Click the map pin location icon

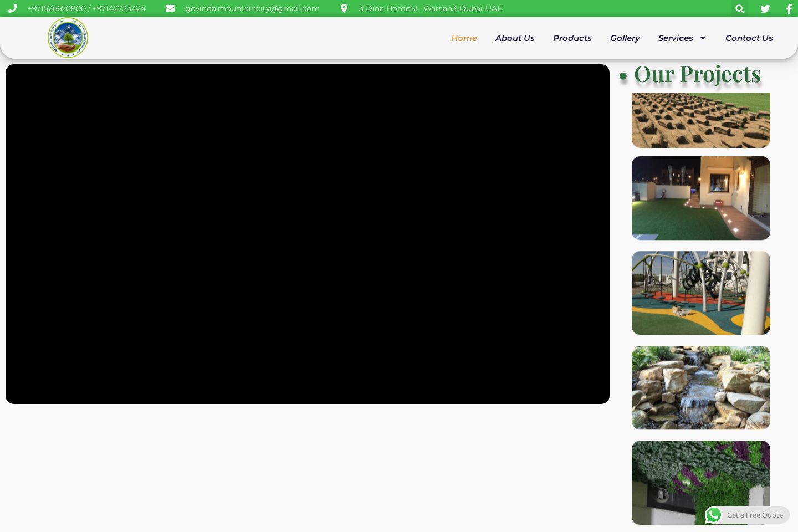[x=344, y=8]
